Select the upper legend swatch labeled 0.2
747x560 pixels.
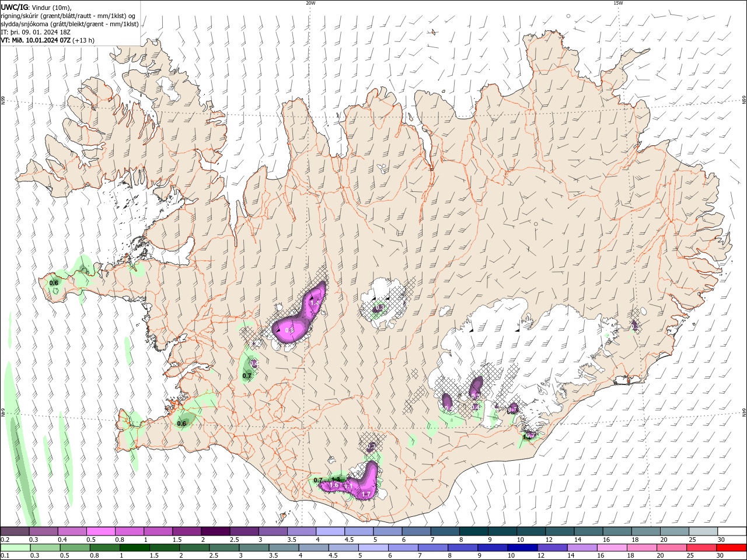15,531
